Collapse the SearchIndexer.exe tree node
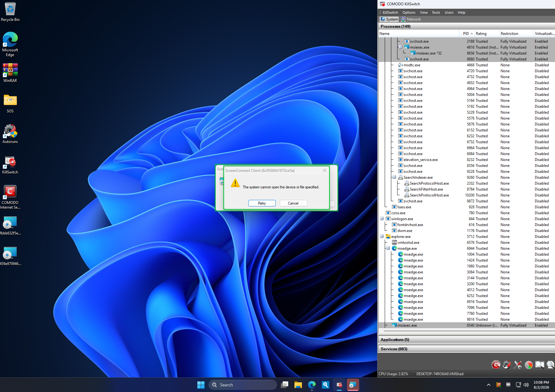This screenshot has height=392, width=555. 394,177
